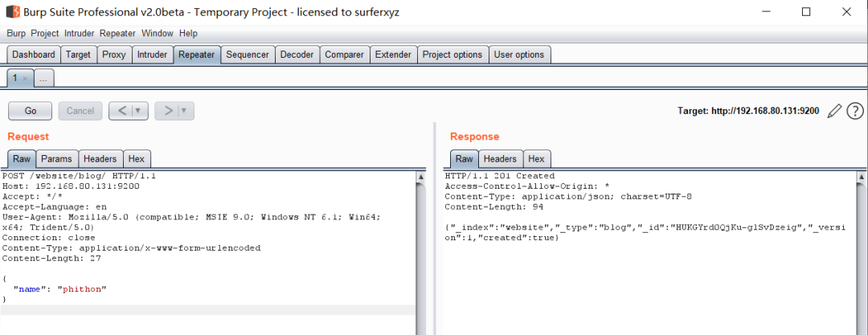Click the JSON response body starting with "_index"
The image size is (868, 335).
(645, 232)
